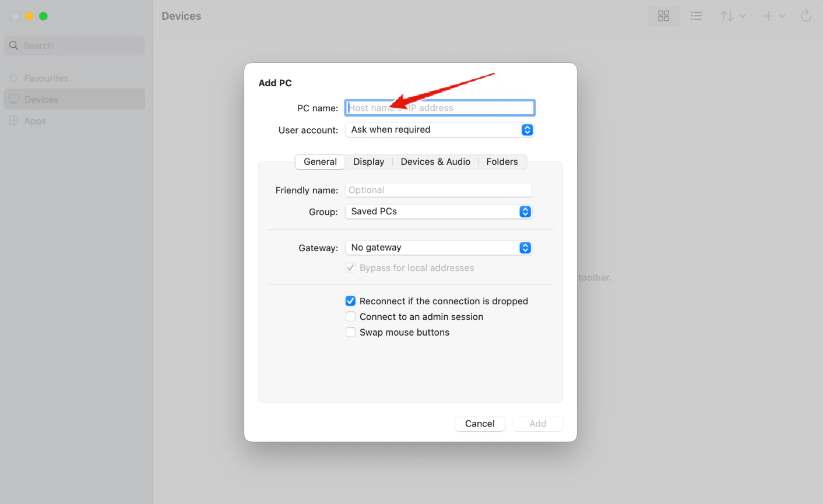Switch to the Display tab
The height and width of the screenshot is (504, 823).
[x=368, y=161]
